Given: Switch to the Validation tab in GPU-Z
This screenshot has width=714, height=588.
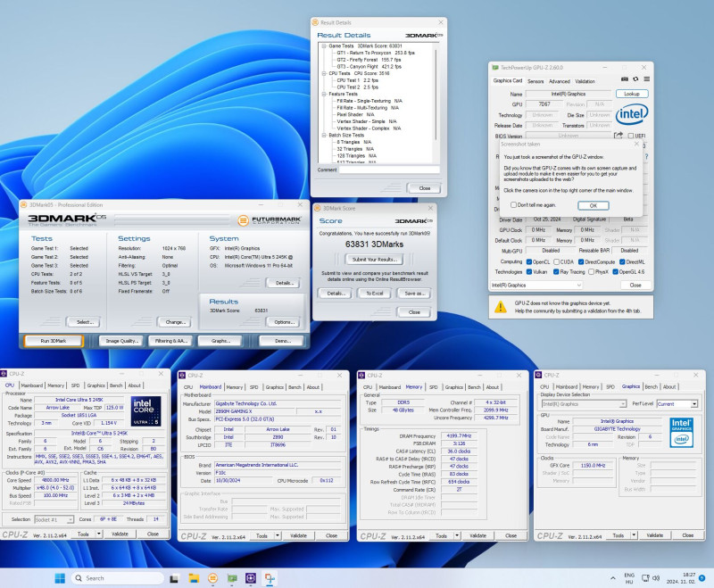Looking at the screenshot, I should coord(585,81).
